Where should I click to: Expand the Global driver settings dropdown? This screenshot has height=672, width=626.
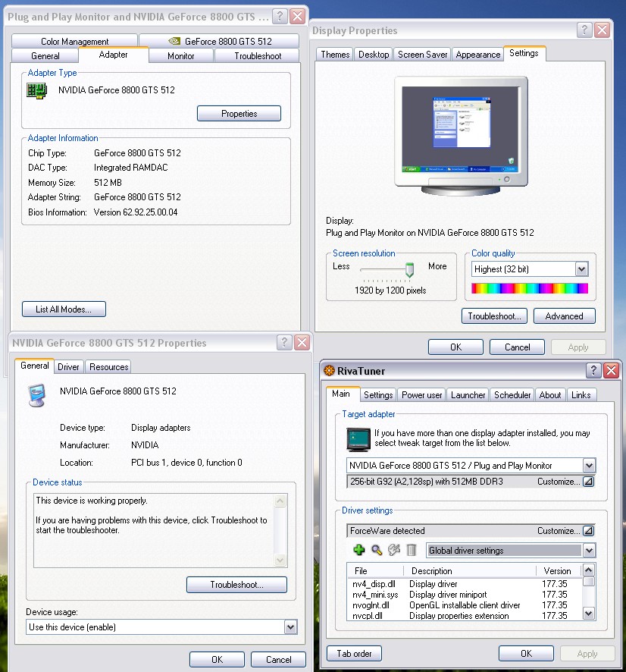(589, 551)
